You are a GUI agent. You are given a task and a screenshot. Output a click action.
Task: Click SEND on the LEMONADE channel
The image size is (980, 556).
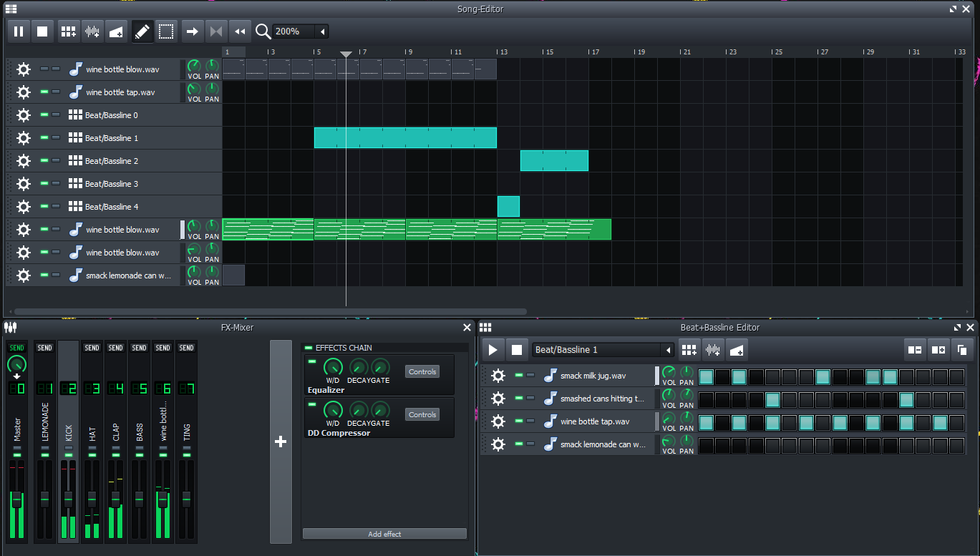click(x=45, y=348)
